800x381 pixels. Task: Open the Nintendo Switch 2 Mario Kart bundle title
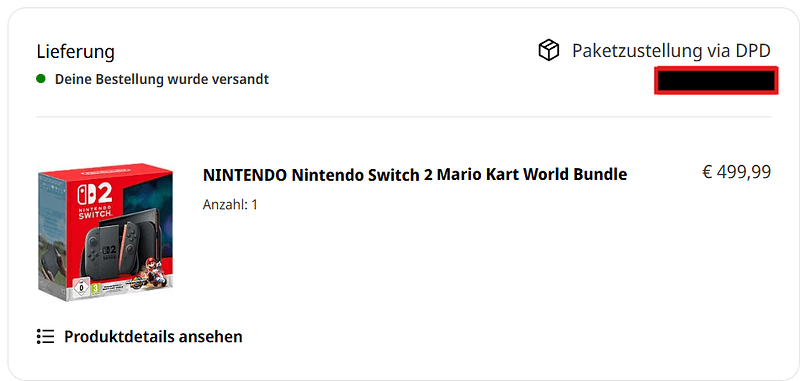click(x=415, y=174)
